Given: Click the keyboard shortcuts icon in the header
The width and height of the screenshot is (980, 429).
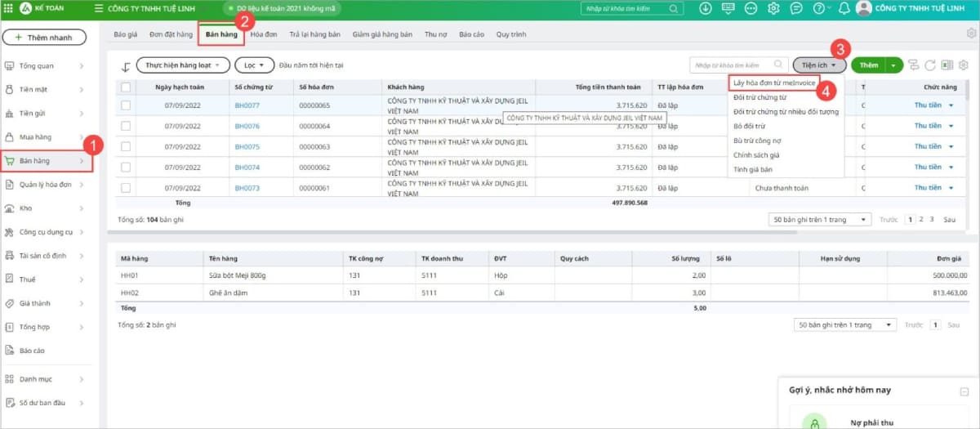Looking at the screenshot, I should pos(728,8).
